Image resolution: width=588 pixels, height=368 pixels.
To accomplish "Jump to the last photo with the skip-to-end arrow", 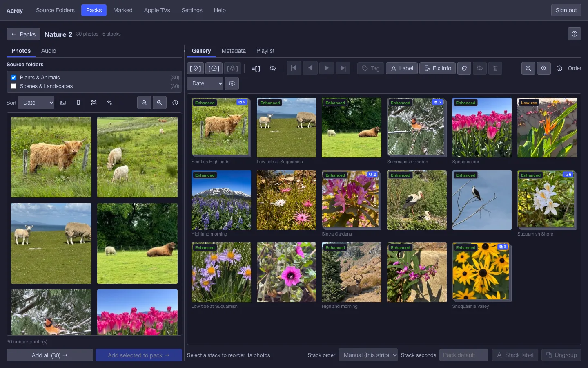I will click(x=343, y=68).
